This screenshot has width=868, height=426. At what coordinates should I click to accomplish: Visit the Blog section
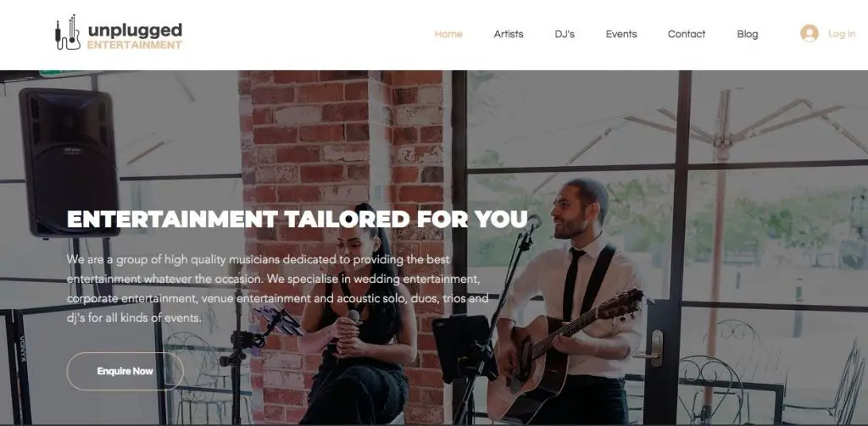pos(748,35)
